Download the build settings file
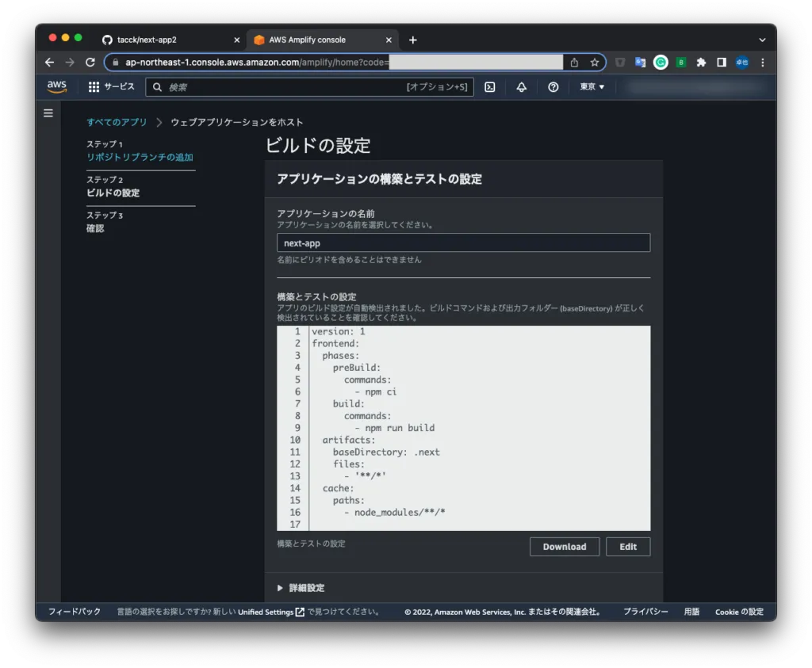The height and width of the screenshot is (668, 812). tap(564, 547)
